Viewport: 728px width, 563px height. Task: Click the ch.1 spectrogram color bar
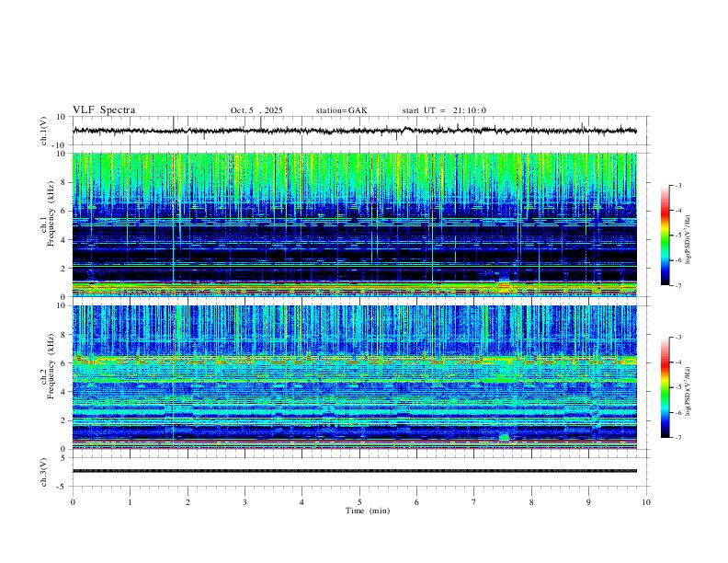coord(665,236)
